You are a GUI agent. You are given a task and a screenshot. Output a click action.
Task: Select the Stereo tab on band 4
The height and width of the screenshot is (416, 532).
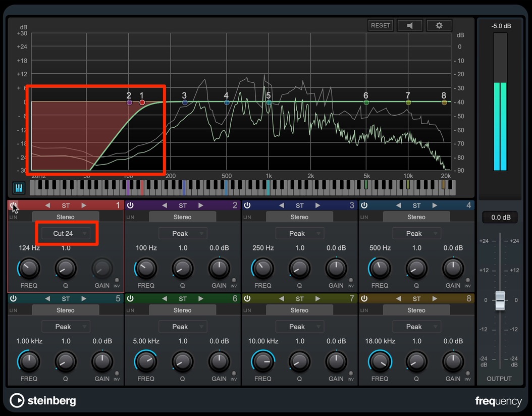(416, 217)
